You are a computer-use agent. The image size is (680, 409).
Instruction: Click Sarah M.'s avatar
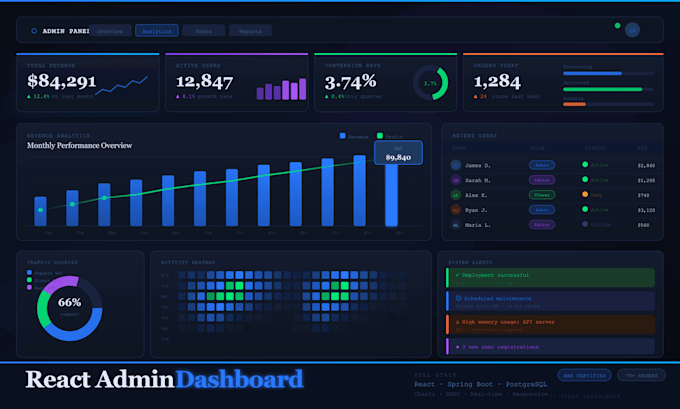(x=456, y=180)
